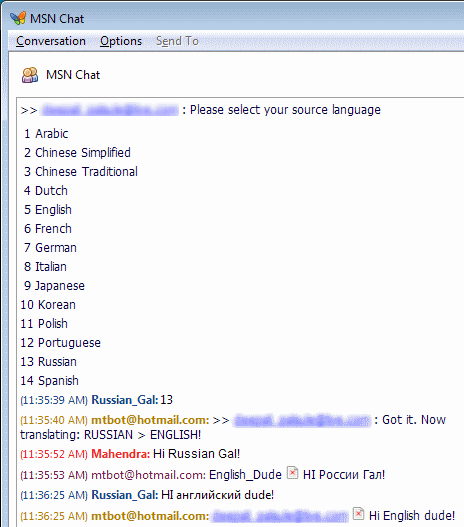This screenshot has height=527, width=464.
Task: Click Russian_Gal name in the 11:35:39 message
Action: pos(125,400)
